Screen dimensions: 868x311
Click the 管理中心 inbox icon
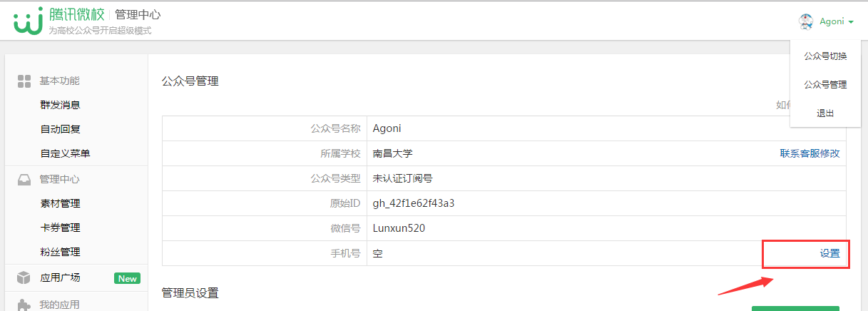point(24,180)
